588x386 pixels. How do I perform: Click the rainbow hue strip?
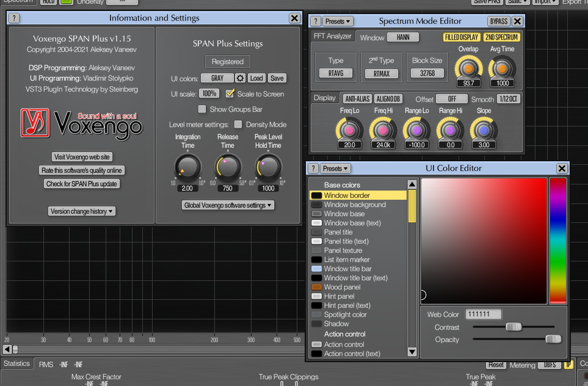[558, 241]
